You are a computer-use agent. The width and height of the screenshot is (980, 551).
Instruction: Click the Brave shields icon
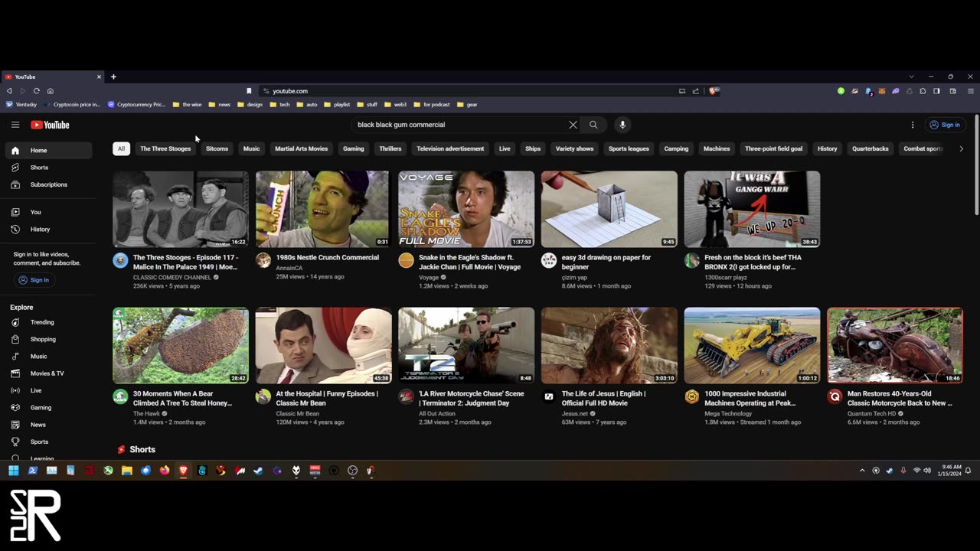714,91
